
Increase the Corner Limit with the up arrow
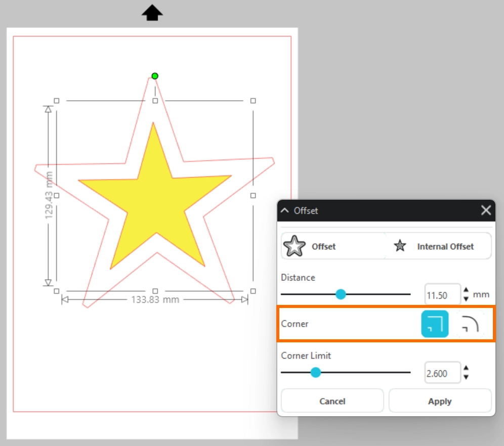(466, 369)
